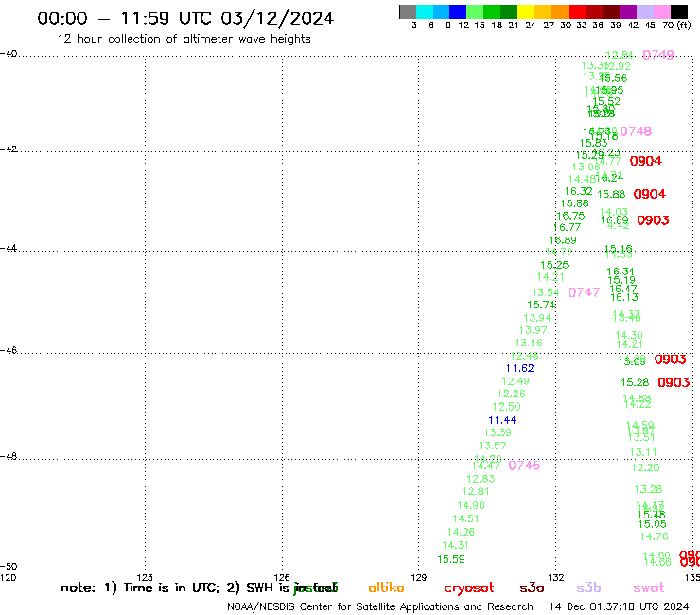This screenshot has width=700, height=615.
Task: Click the wave height value 16.75
Action: click(x=570, y=216)
